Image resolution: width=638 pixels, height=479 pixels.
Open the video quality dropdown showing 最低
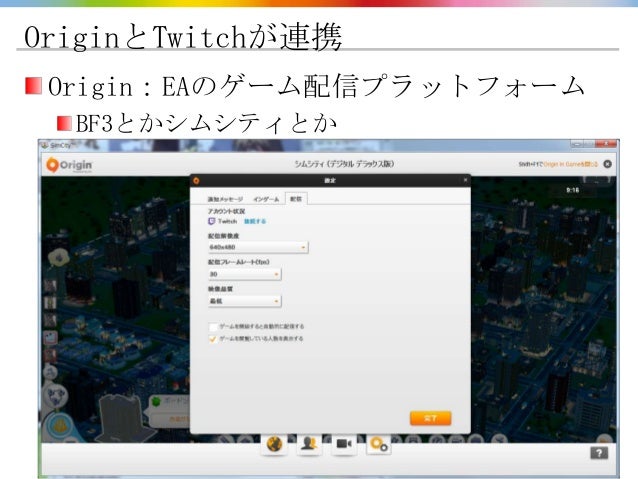coord(244,301)
